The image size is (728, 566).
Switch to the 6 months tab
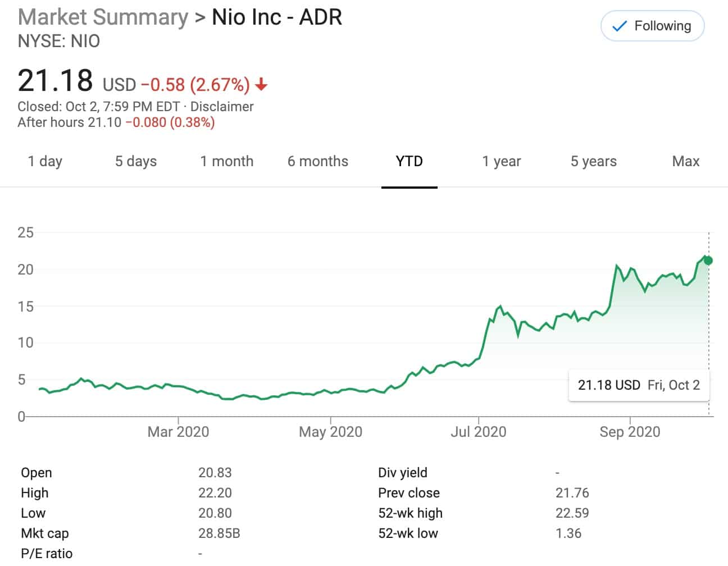[x=317, y=162]
